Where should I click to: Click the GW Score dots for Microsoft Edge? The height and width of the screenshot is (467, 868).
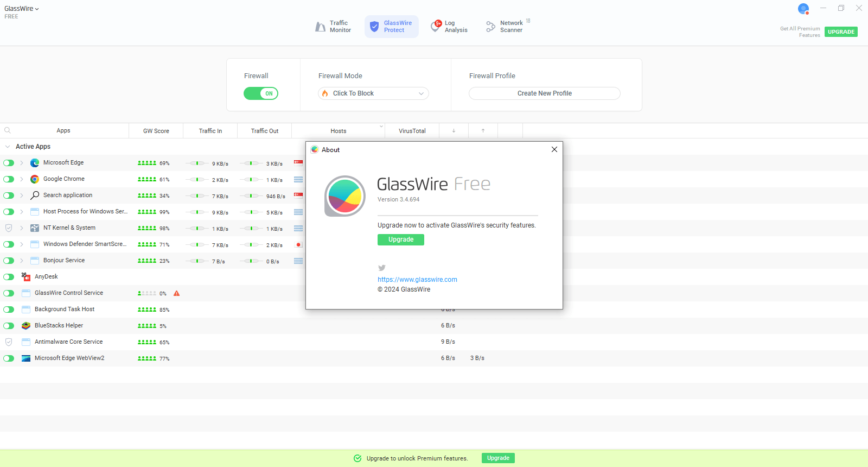[147, 163]
